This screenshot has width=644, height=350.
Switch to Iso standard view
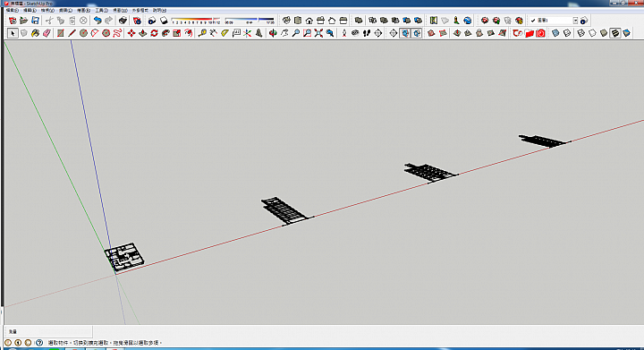(x=286, y=21)
